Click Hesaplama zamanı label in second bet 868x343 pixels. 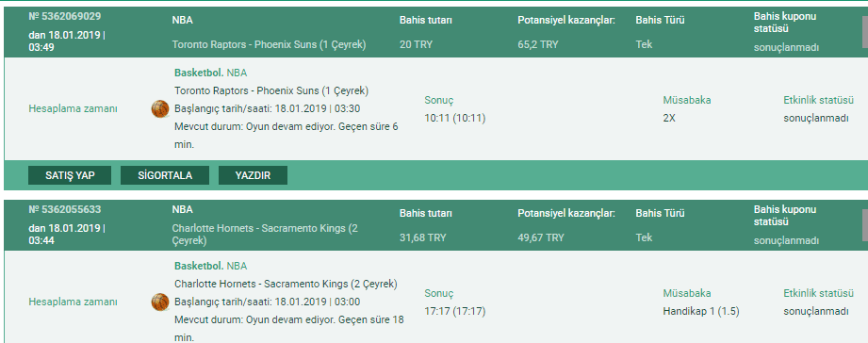pos(74,302)
